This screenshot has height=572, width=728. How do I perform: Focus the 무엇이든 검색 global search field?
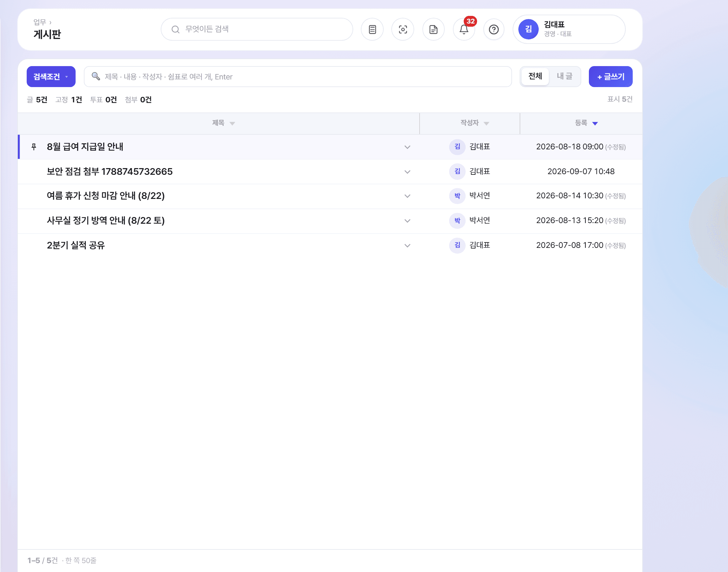[257, 29]
